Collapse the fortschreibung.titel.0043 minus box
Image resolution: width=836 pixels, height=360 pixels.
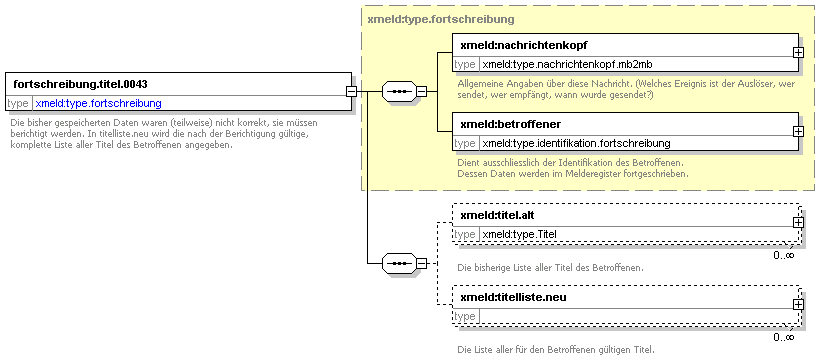pyautogui.click(x=351, y=92)
